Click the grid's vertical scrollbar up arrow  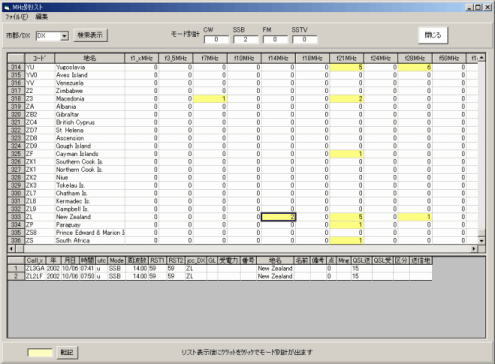[x=481, y=58]
